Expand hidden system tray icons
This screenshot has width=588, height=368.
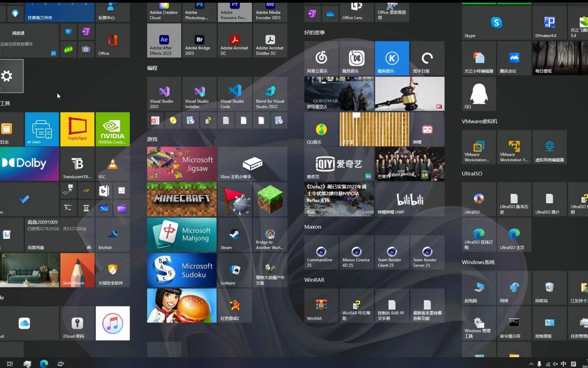(531, 364)
